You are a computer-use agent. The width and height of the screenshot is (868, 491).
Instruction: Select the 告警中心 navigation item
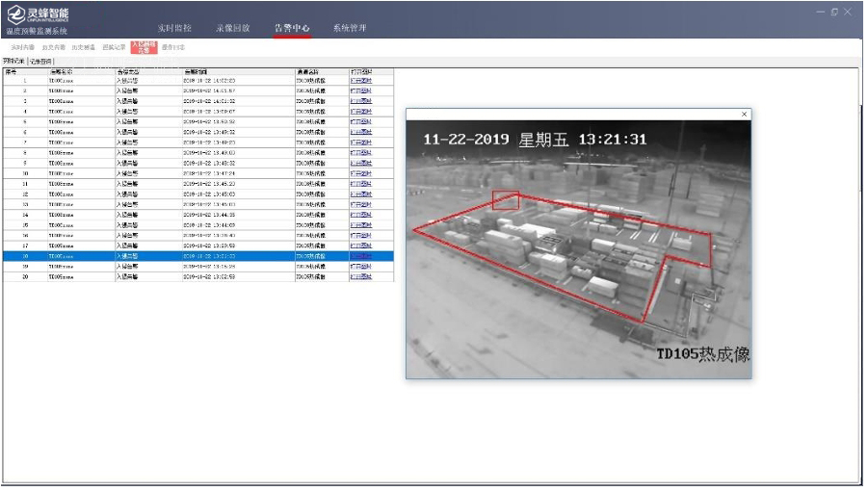[291, 29]
